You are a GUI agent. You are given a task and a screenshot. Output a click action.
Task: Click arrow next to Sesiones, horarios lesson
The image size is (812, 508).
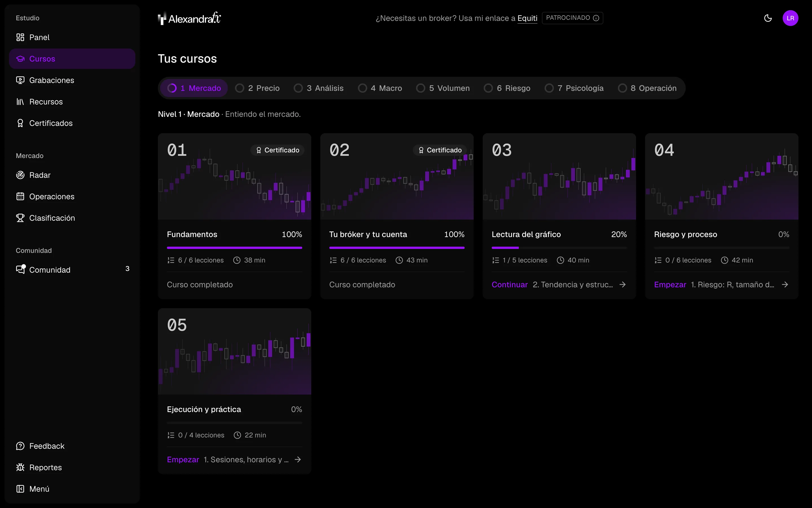tap(298, 460)
